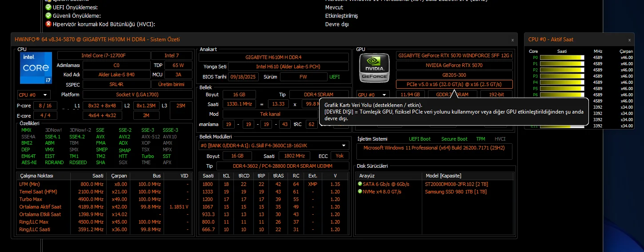Click the GIGABYTE GeForce RTX 5070 WINDFORCE field
This screenshot has width=644, height=252.
(454, 55)
